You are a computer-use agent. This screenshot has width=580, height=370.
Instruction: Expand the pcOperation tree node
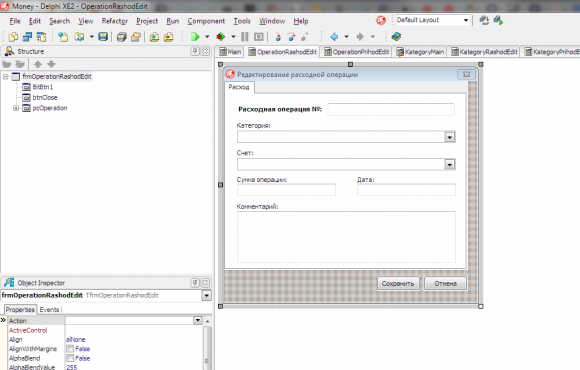[x=16, y=108]
